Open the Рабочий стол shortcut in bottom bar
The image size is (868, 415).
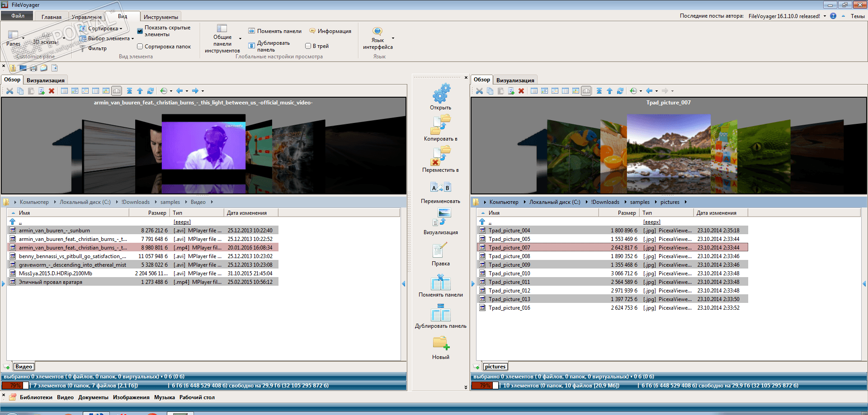(x=197, y=397)
